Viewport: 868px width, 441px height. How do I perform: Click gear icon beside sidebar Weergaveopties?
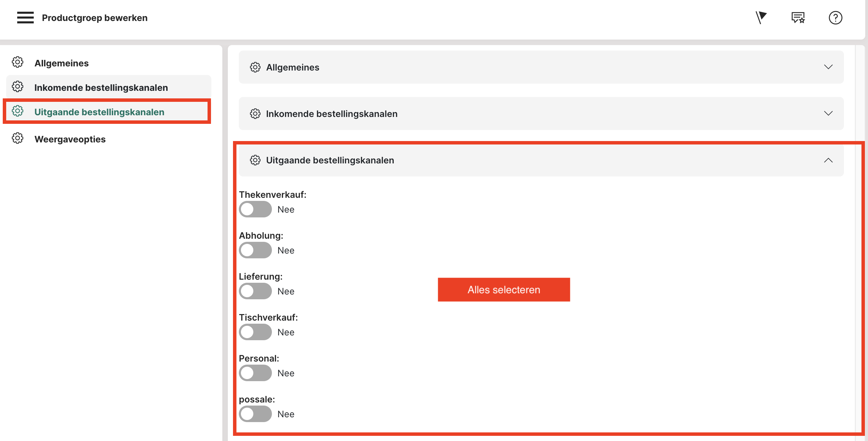point(18,139)
